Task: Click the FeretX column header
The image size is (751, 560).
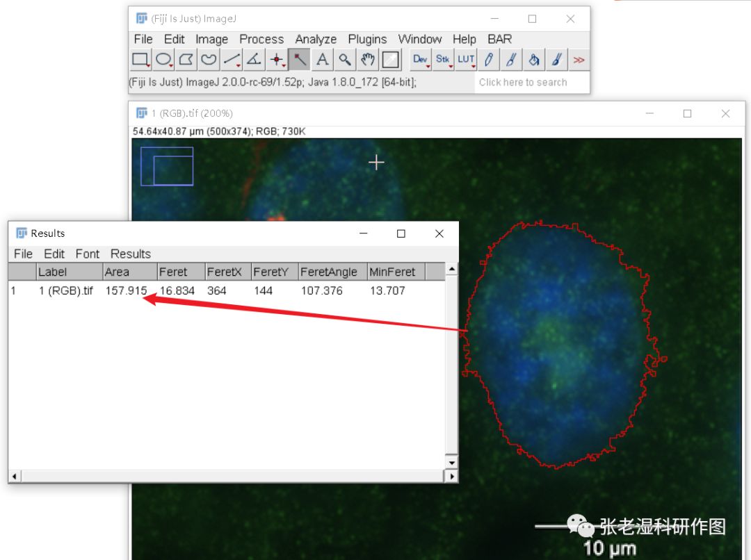Action: tap(229, 272)
